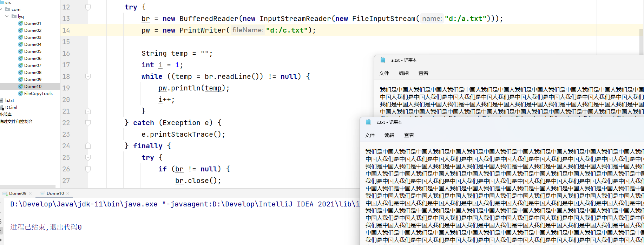
Task: Collapse the lyq package chevron
Action: point(7,16)
